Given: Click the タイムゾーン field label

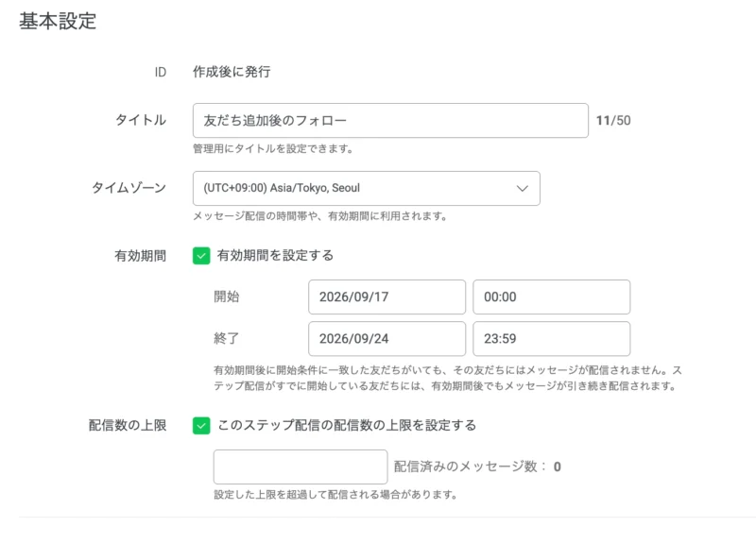Looking at the screenshot, I should pyautogui.click(x=129, y=188).
